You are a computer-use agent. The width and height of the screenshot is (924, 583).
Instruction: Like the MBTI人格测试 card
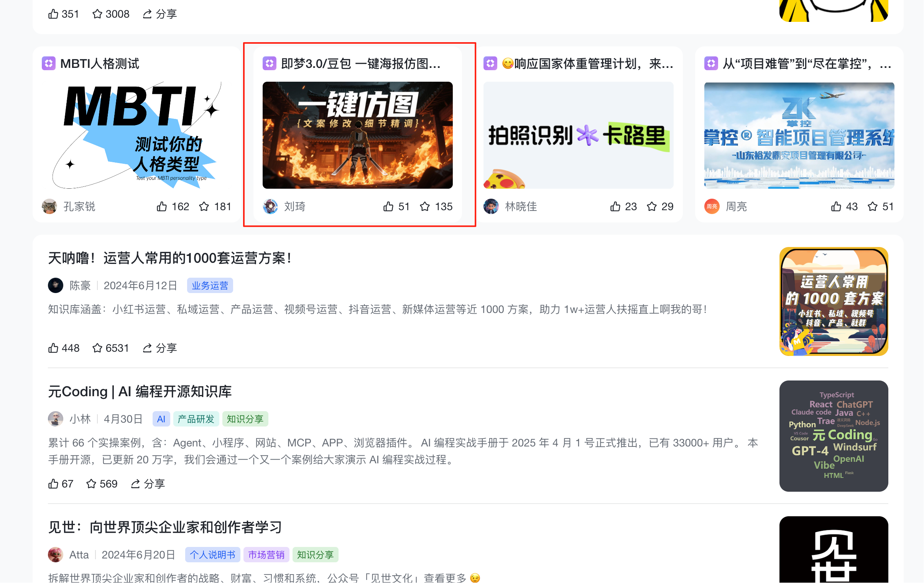pos(162,206)
